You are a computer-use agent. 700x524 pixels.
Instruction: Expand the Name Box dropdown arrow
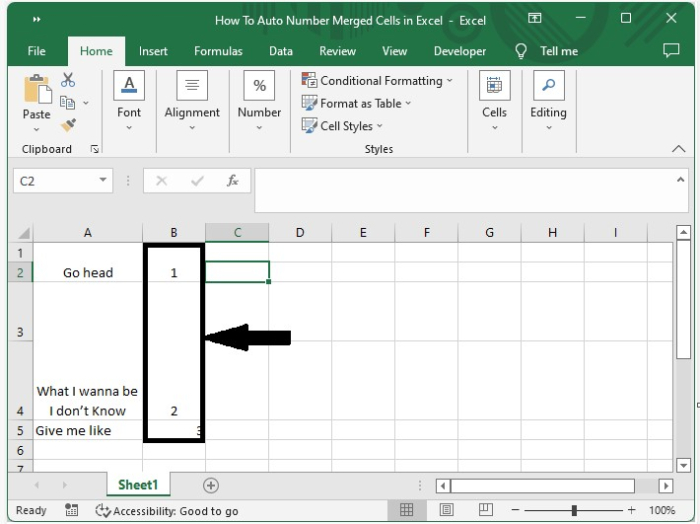coord(103,180)
